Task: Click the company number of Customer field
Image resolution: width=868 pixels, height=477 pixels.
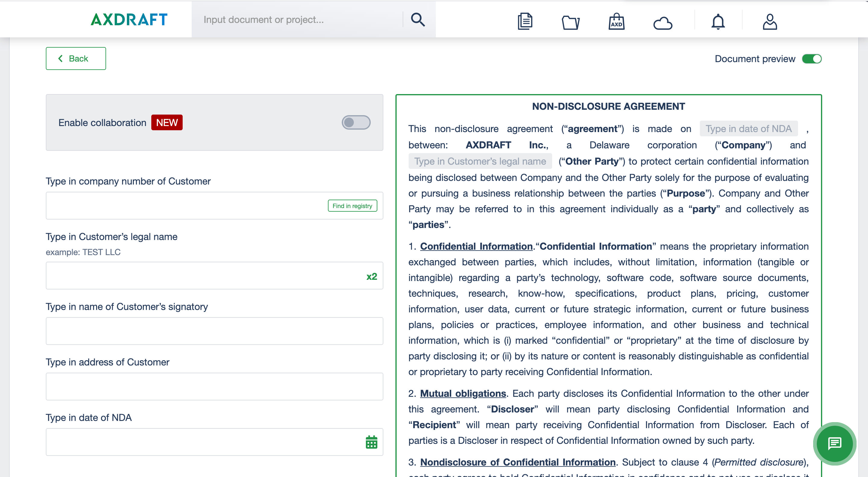Action: tap(185, 206)
